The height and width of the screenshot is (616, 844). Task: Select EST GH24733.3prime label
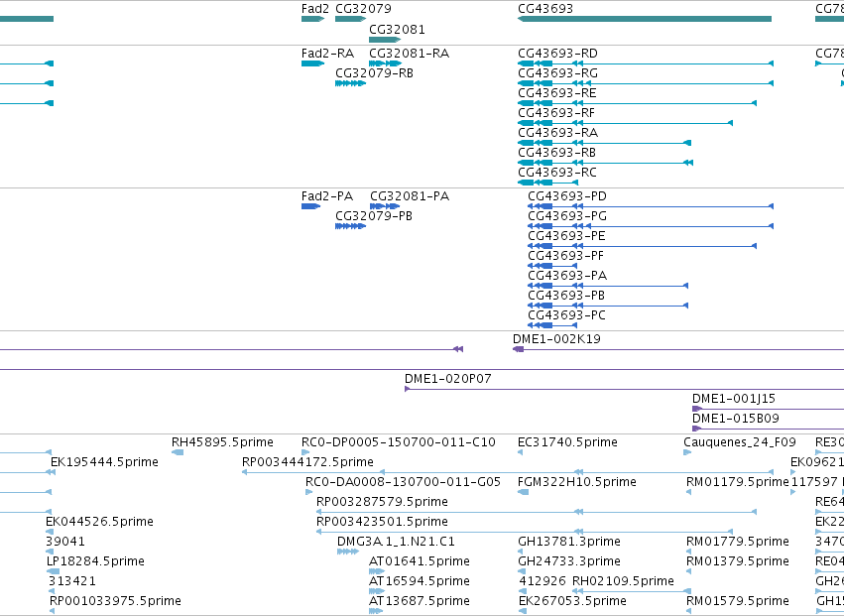[x=569, y=562]
